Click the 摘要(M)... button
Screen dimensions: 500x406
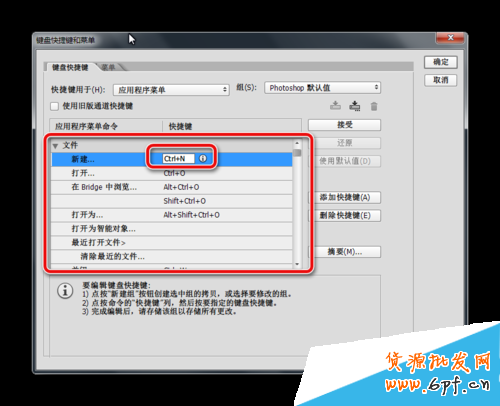[x=344, y=252]
